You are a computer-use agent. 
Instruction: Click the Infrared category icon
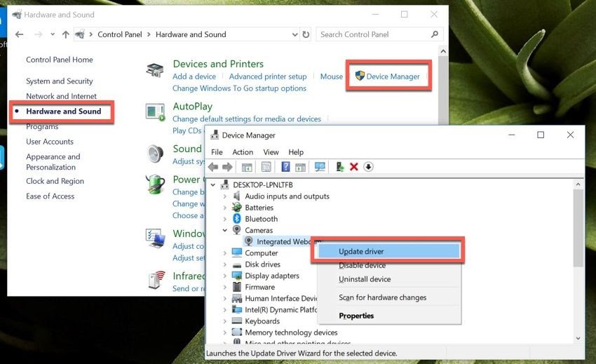pyautogui.click(x=156, y=280)
